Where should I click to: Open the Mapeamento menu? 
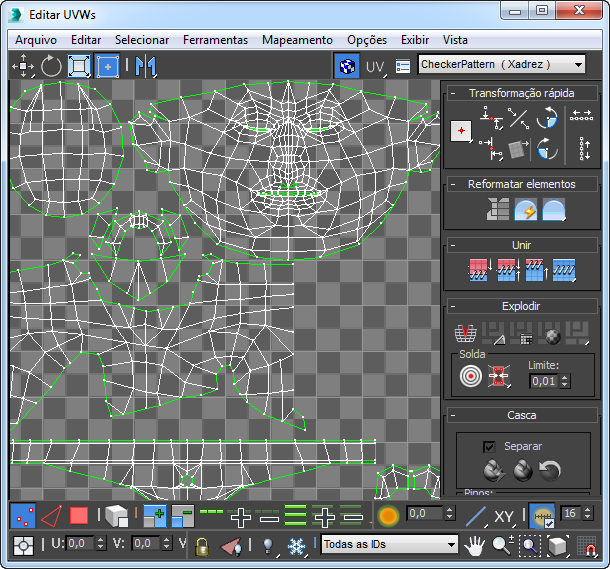[x=297, y=40]
